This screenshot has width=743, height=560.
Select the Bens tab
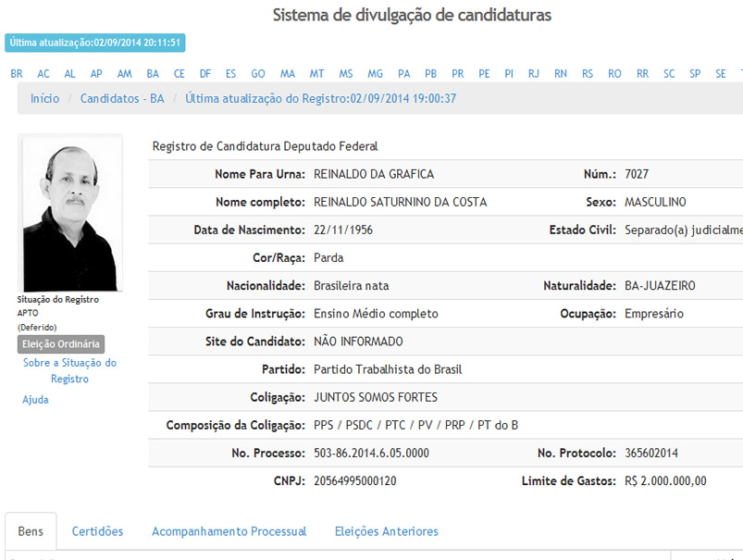click(31, 531)
